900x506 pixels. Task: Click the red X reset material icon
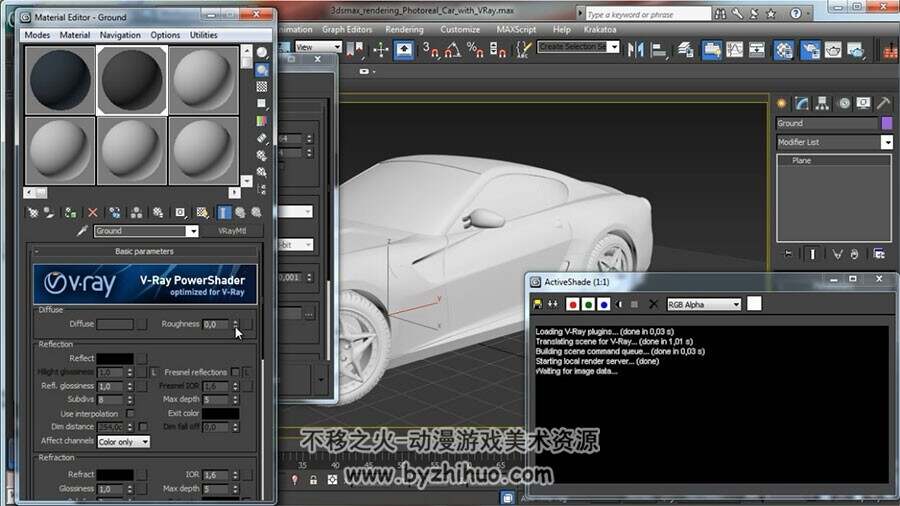tap(92, 213)
